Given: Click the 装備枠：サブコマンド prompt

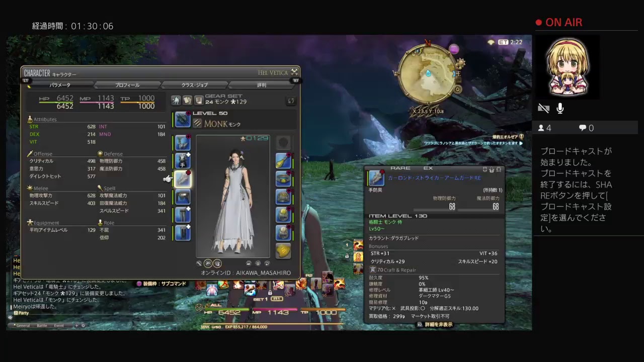Looking at the screenshot, I should pos(162,284).
